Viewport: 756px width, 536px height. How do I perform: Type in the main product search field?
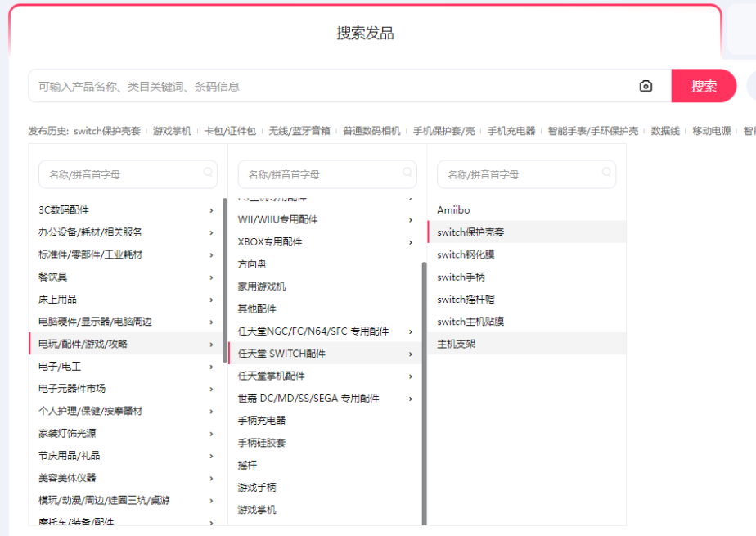click(327, 86)
